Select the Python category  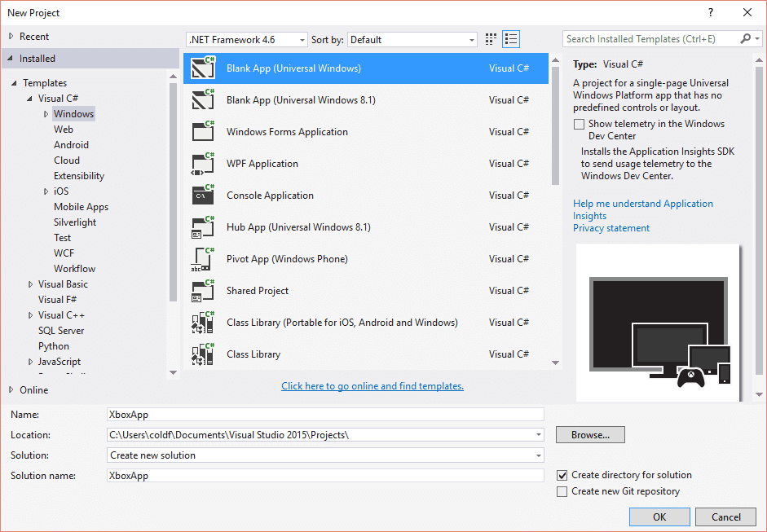point(54,346)
